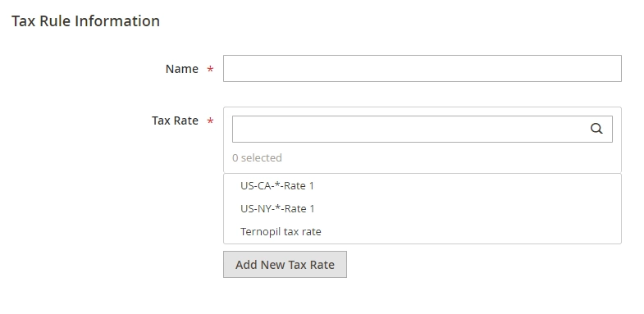This screenshot has height=314, width=644.
Task: Select US-NY-*-Rate 1 tax rate
Action: 422,209
